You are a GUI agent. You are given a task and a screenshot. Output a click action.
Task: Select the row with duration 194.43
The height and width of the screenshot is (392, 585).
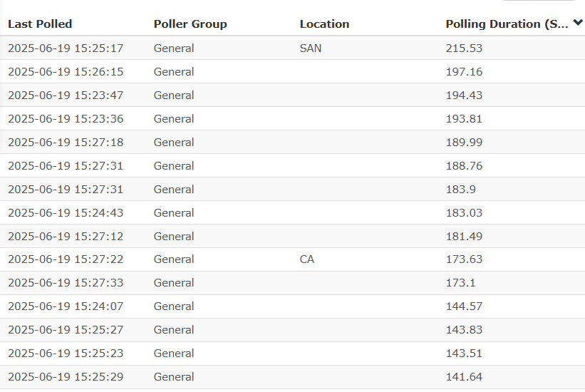click(x=292, y=96)
